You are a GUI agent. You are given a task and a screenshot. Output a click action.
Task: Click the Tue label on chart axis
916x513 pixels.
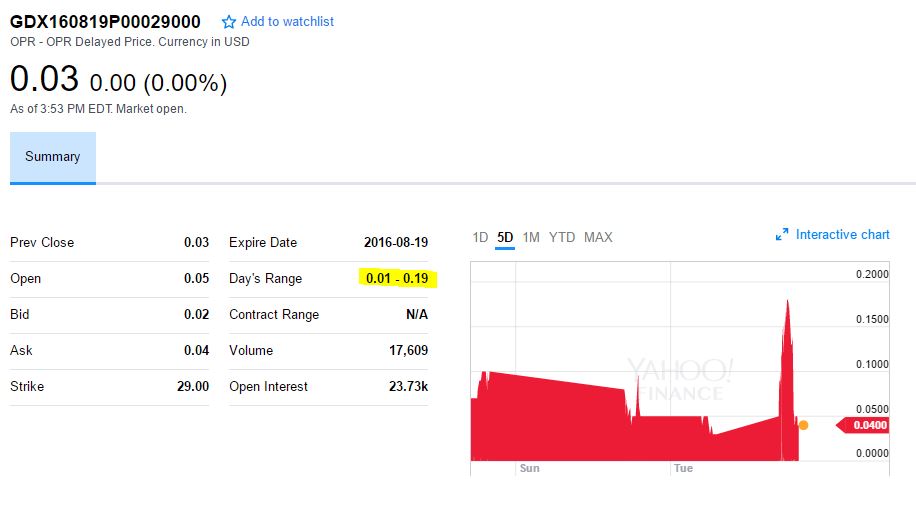(683, 468)
